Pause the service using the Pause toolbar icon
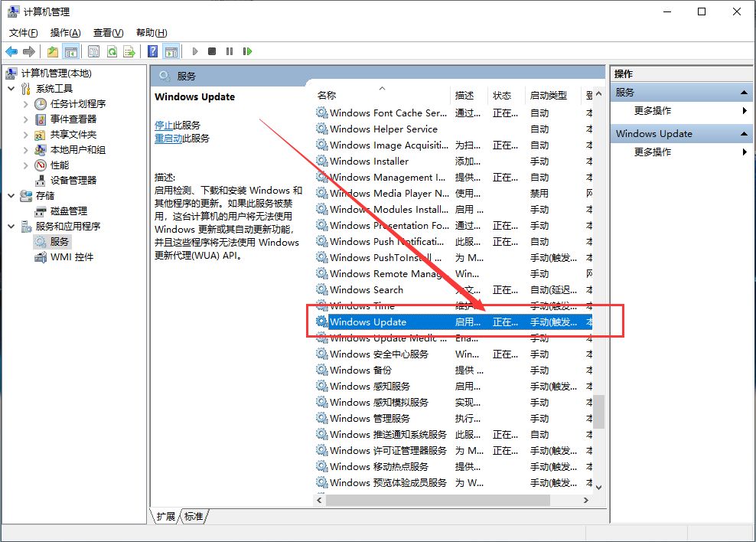 point(231,51)
